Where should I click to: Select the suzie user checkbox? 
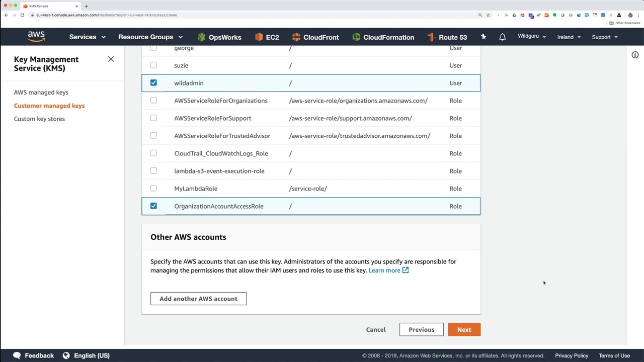[x=153, y=65]
